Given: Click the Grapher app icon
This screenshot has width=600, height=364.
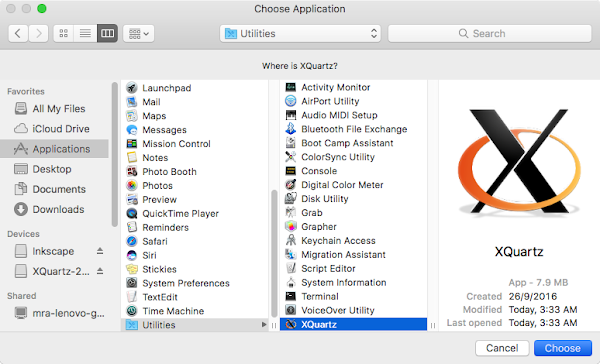Looking at the screenshot, I should 291,227.
